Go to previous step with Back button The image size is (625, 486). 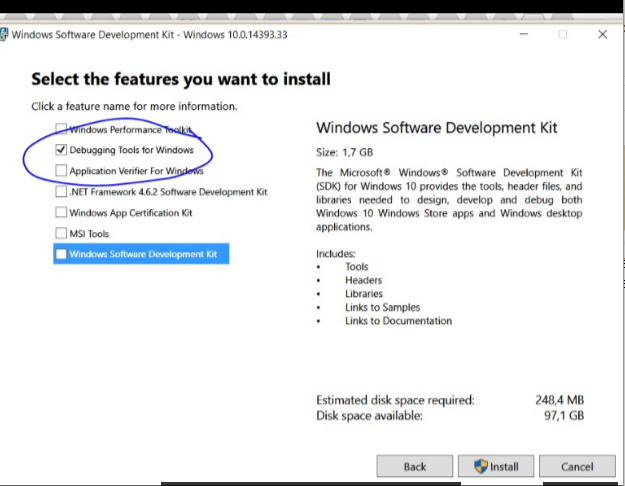tap(414, 466)
